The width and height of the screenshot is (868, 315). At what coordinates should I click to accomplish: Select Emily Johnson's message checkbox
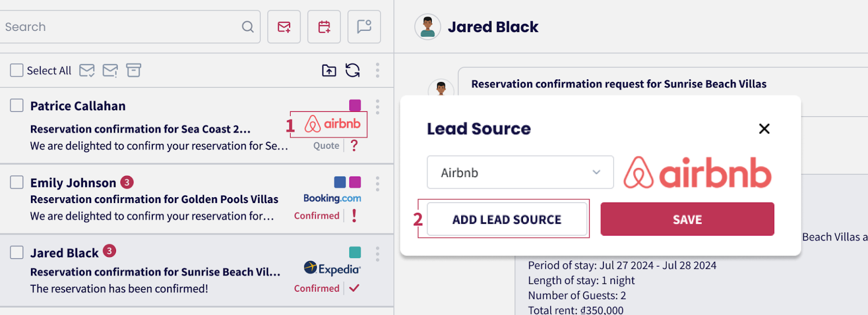tap(17, 182)
